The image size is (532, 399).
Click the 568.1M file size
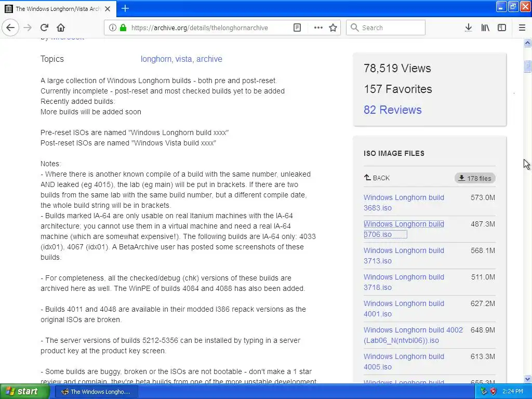click(483, 250)
